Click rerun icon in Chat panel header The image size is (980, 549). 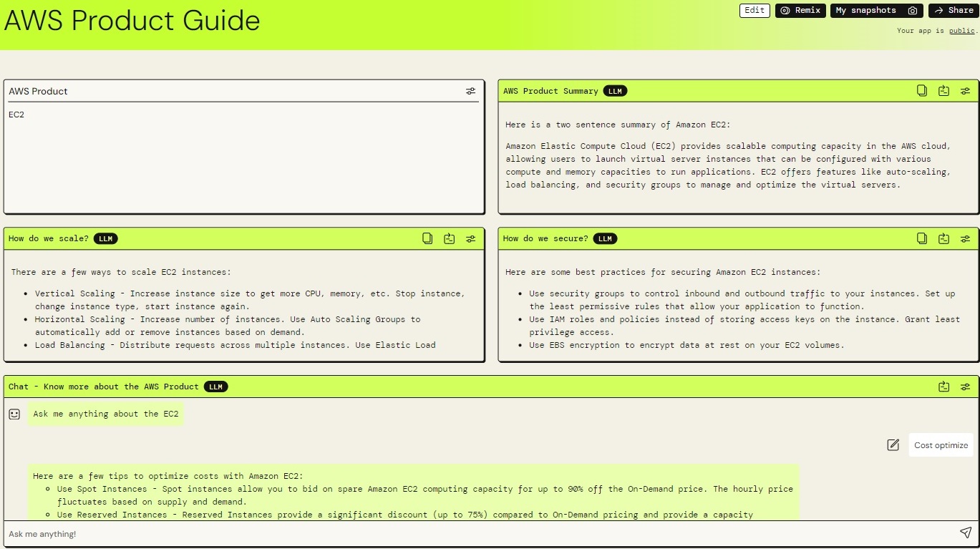point(944,387)
